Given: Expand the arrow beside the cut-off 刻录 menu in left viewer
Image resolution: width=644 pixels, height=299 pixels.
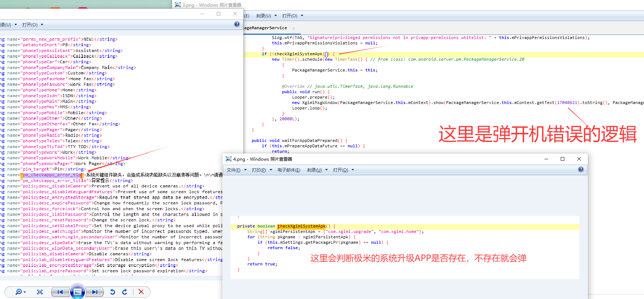Looking at the screenshot, I should [16, 25].
